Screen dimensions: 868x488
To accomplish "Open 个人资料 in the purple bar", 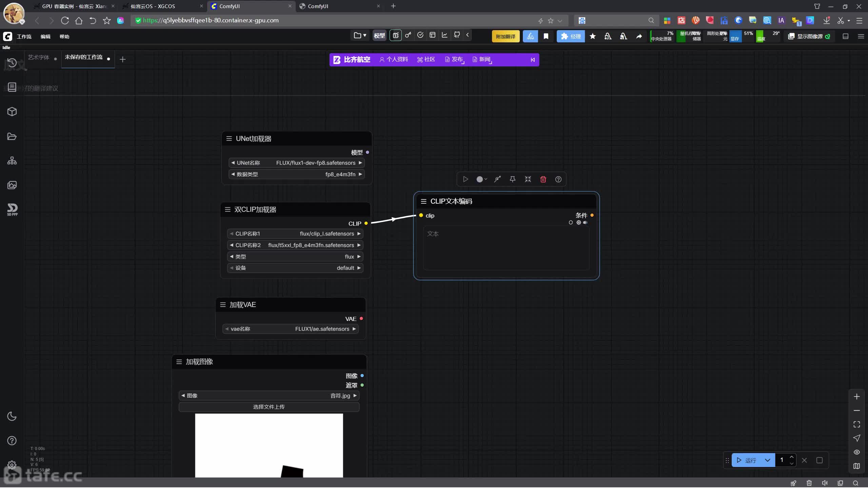I will (x=394, y=59).
